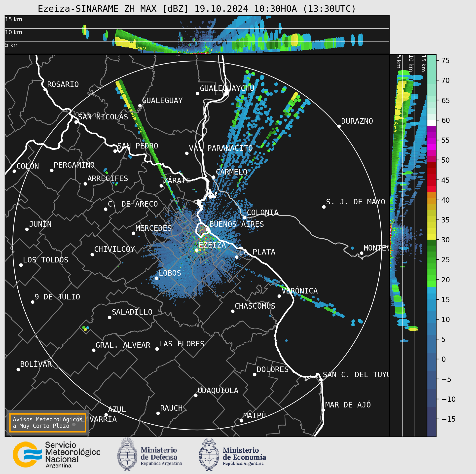
Task: Click the 9 DE JULIO city label
Action: pos(57,297)
